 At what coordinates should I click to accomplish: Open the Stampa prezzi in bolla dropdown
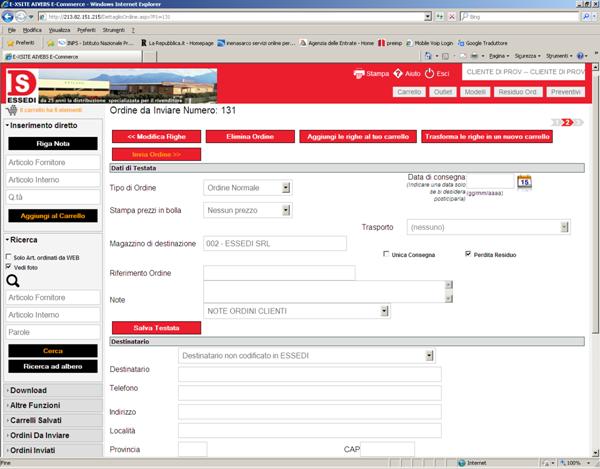pos(285,210)
